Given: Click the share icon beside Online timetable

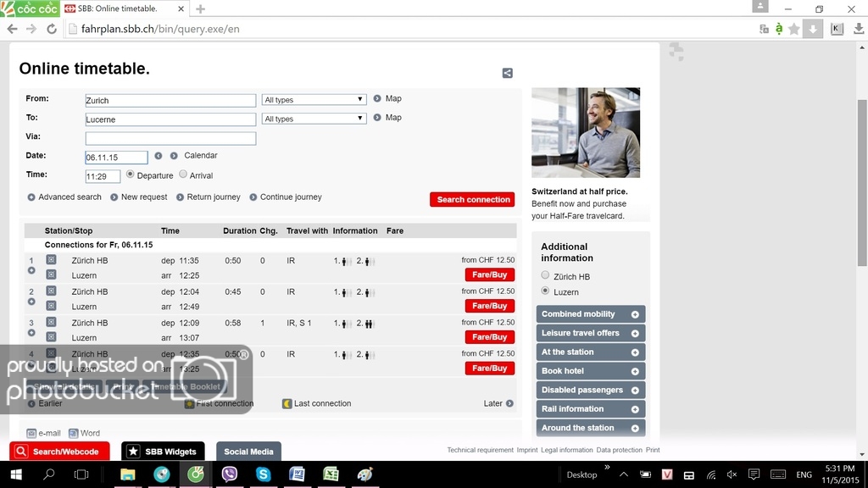Looking at the screenshot, I should [507, 73].
